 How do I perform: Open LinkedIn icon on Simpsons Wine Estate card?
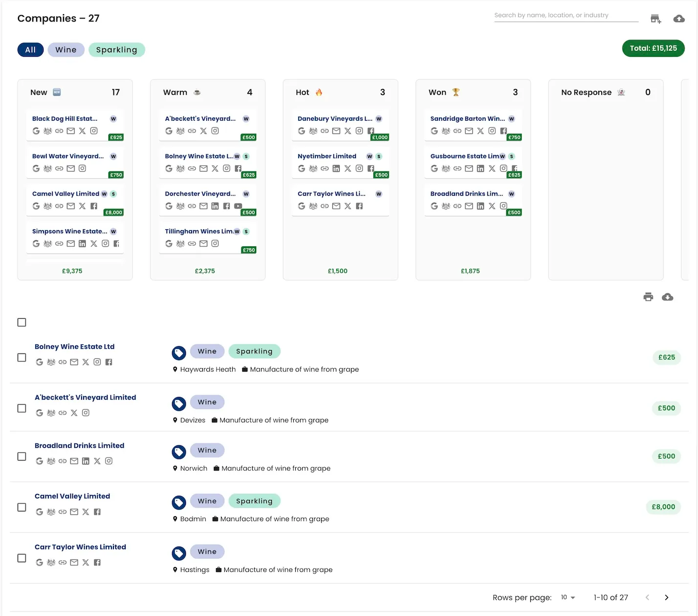(x=82, y=243)
